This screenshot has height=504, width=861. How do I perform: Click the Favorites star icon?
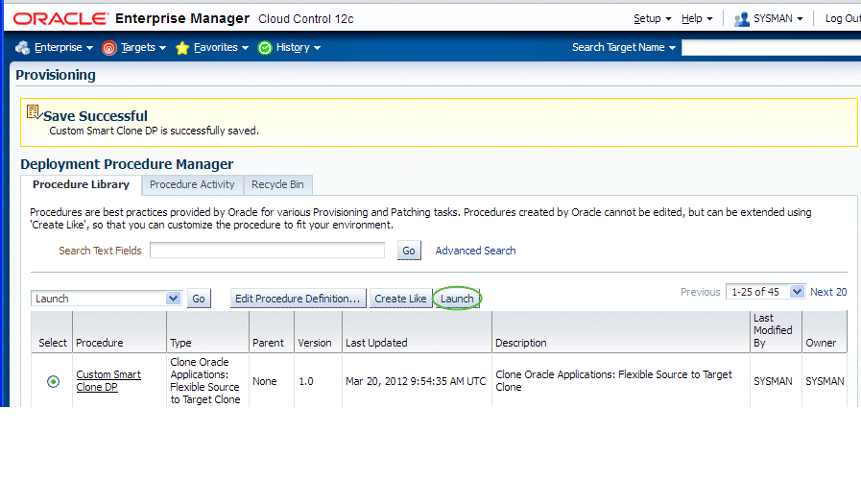[x=182, y=48]
